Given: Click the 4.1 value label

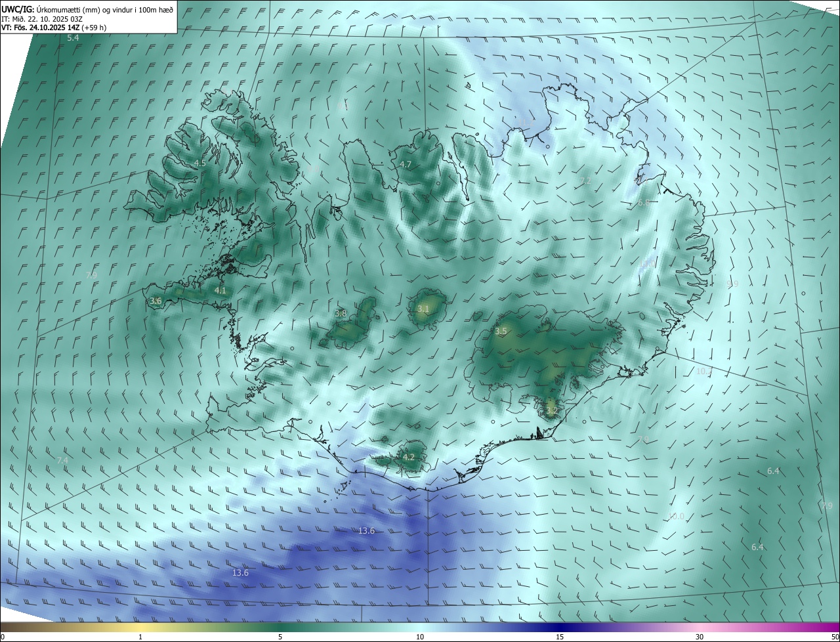Looking at the screenshot, I should click(x=220, y=290).
